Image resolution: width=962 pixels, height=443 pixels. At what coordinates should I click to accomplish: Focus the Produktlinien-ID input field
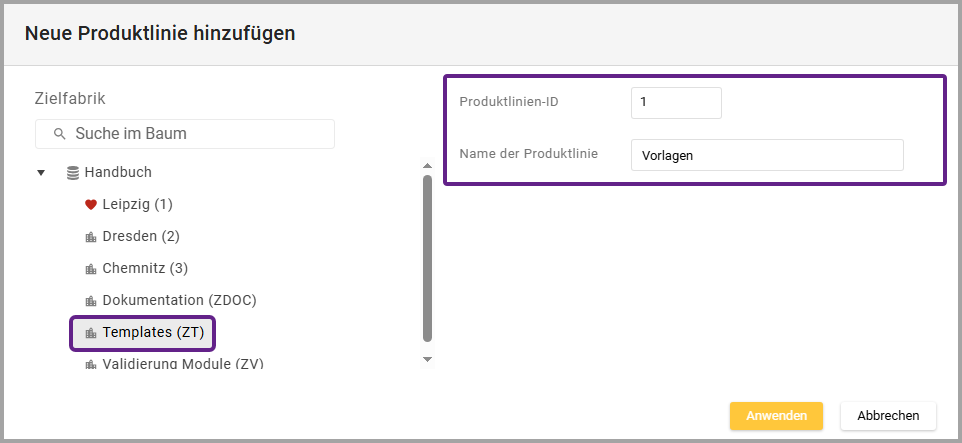point(675,103)
